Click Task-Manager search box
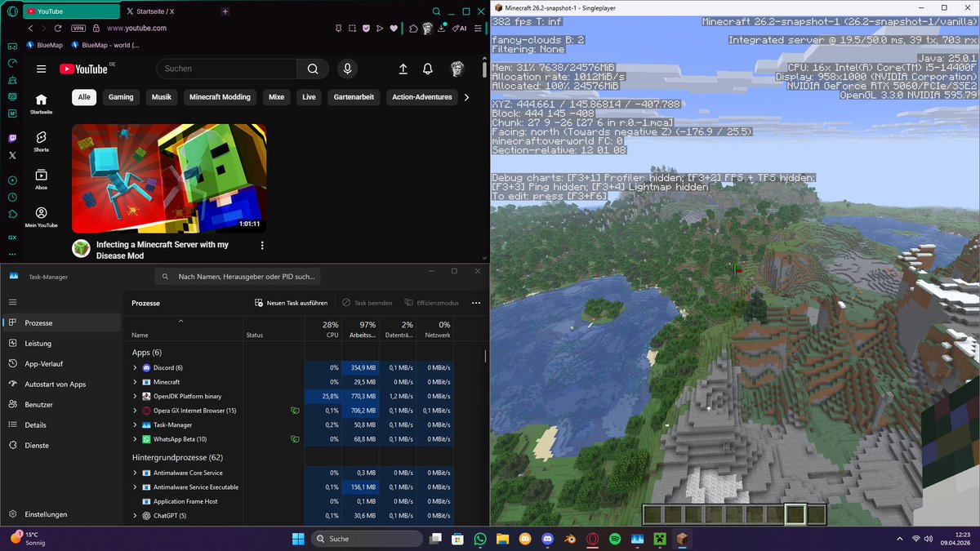Image resolution: width=980 pixels, height=551 pixels. (237, 277)
